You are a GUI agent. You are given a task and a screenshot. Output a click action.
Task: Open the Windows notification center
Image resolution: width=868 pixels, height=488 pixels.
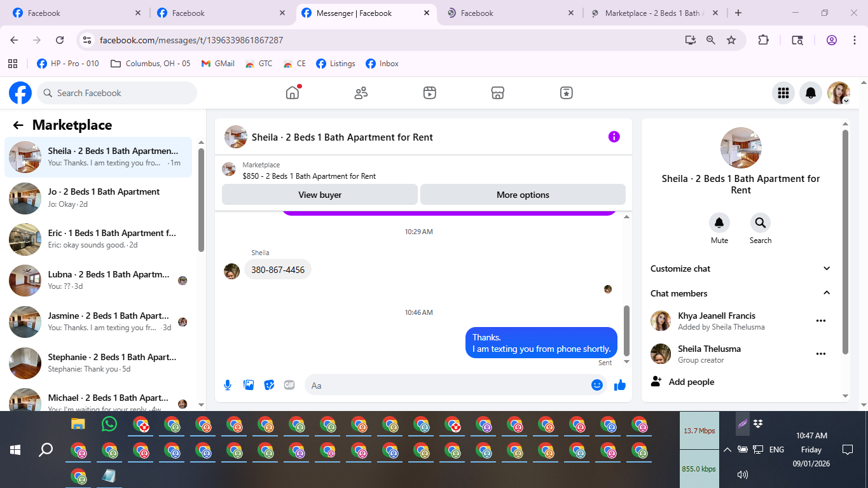tap(847, 449)
